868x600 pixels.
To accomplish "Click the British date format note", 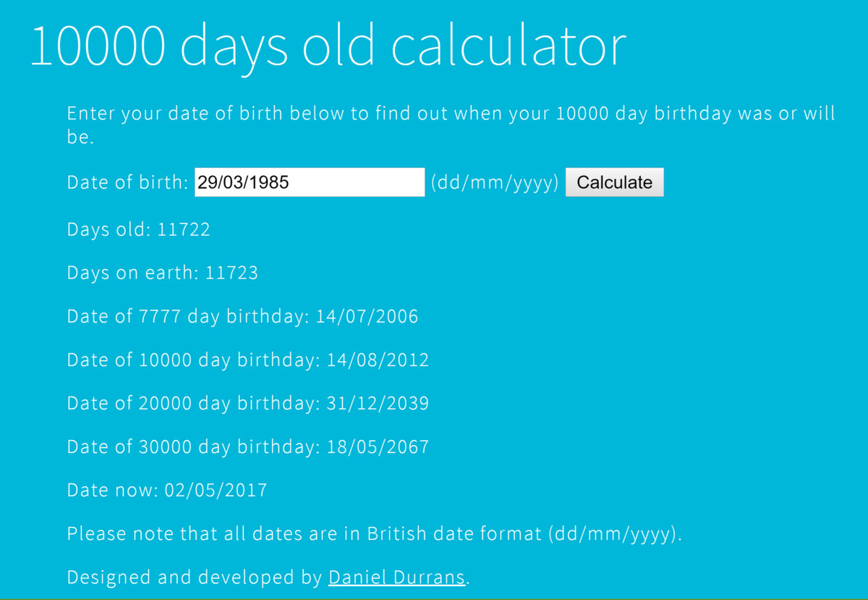I will pyautogui.click(x=375, y=534).
